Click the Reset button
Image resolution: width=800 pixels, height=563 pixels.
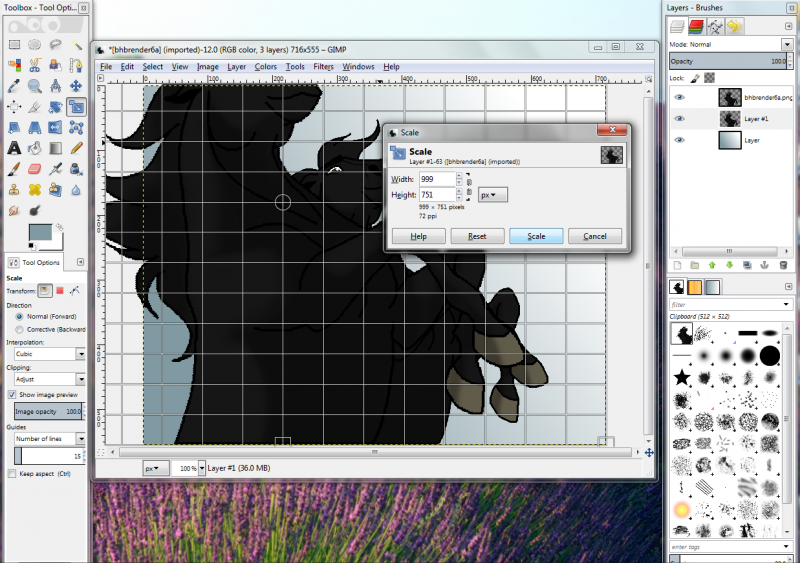[x=478, y=236]
